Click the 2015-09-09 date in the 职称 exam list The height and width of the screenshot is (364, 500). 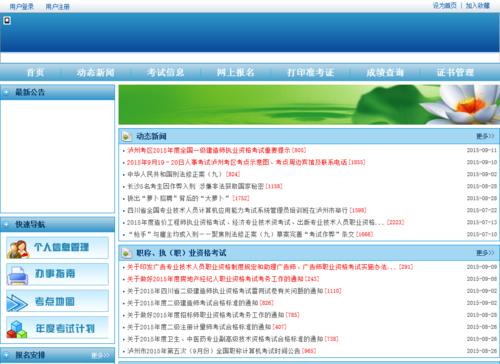coord(482,267)
